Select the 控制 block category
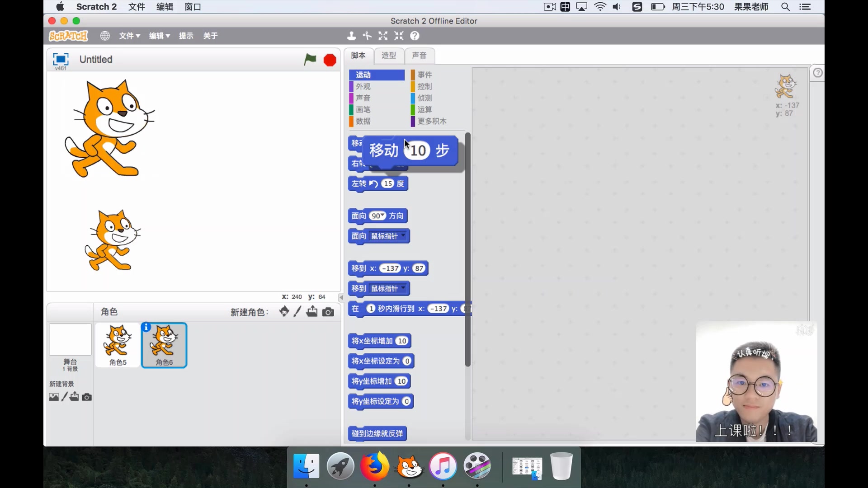 coord(425,86)
